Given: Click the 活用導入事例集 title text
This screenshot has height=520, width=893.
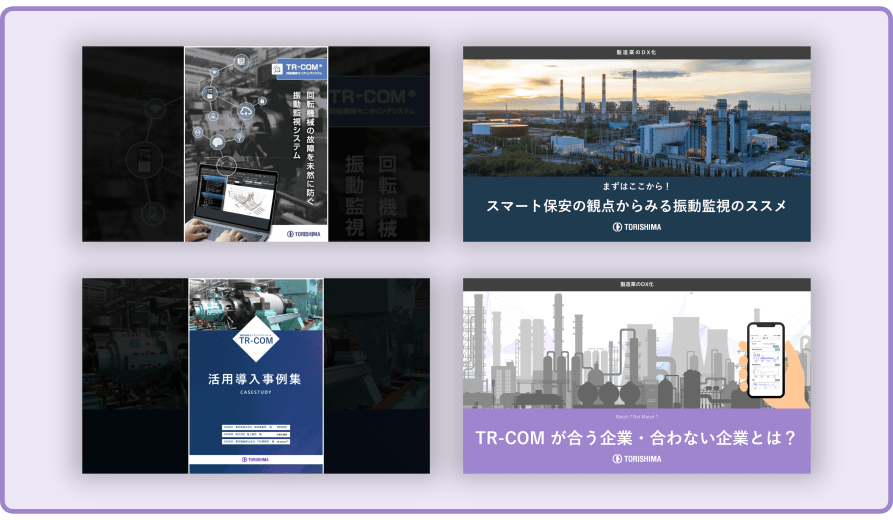Looking at the screenshot, I should tap(255, 379).
